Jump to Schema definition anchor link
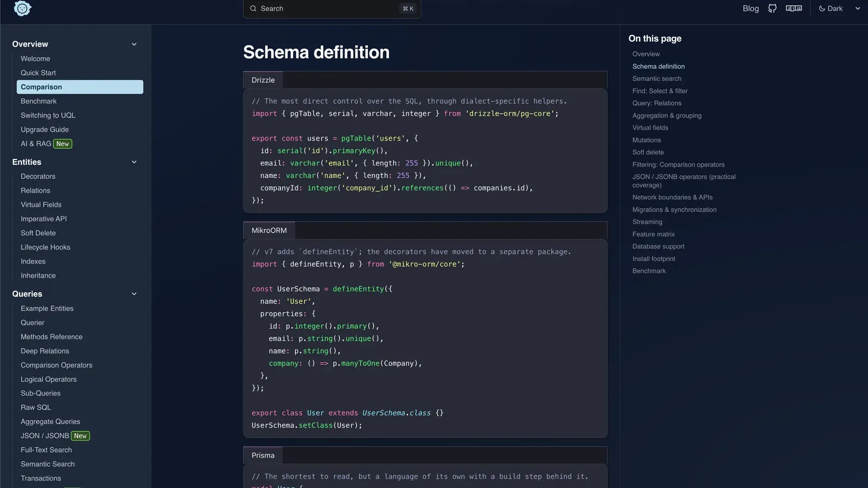This screenshot has width=868, height=488. [x=658, y=67]
